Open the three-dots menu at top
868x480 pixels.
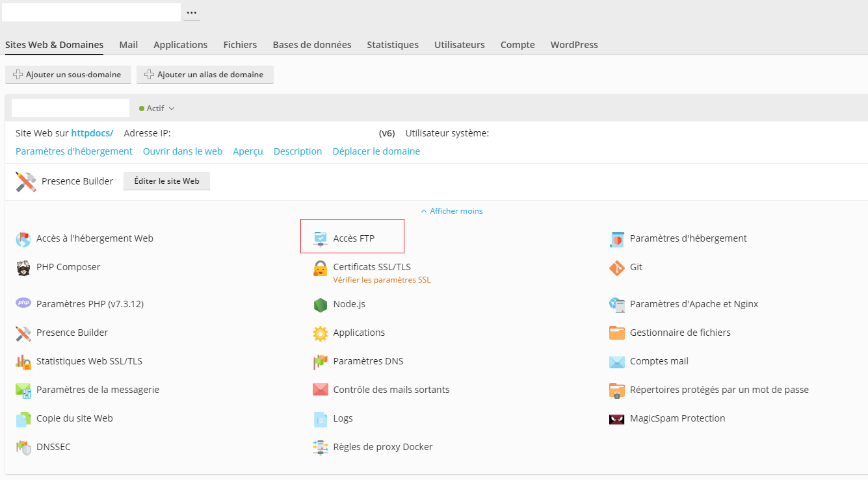pyautogui.click(x=192, y=12)
